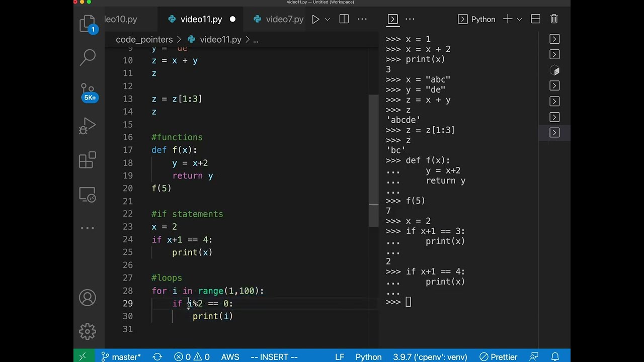
Task: Click Prettier formatter status item
Action: pos(499,356)
